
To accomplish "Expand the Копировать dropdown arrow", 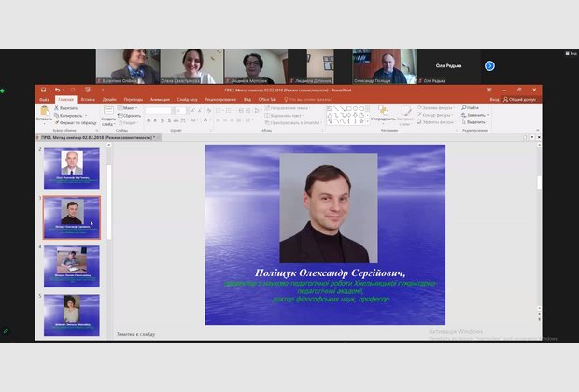I will (86, 116).
